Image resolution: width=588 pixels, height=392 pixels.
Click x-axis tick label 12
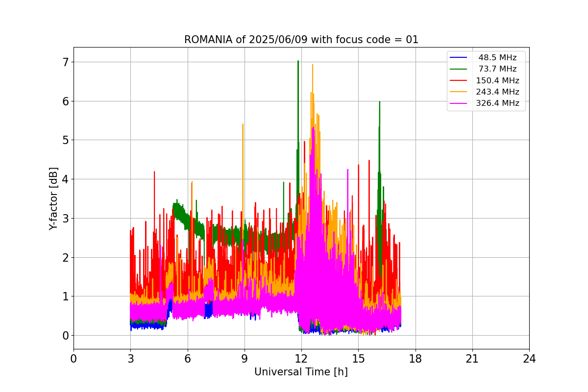coord(301,359)
